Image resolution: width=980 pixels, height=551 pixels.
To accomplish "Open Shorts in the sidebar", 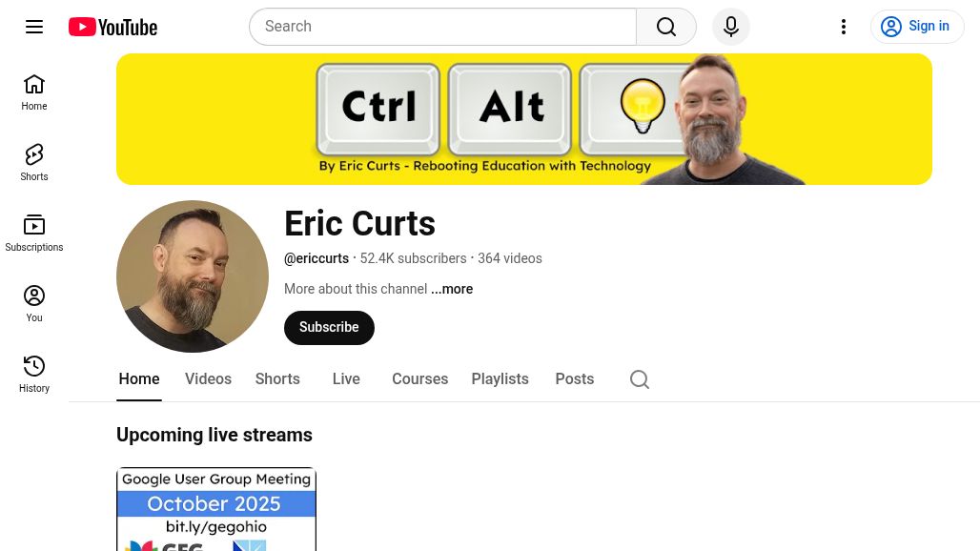I will tap(34, 162).
